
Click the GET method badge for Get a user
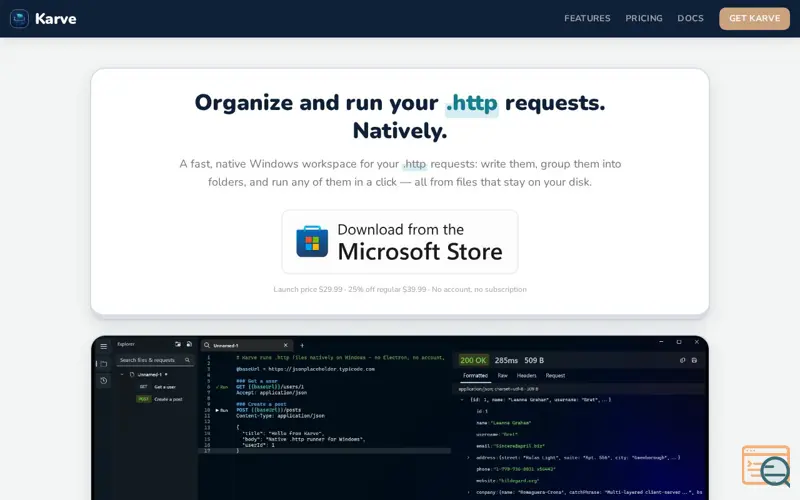point(143,387)
